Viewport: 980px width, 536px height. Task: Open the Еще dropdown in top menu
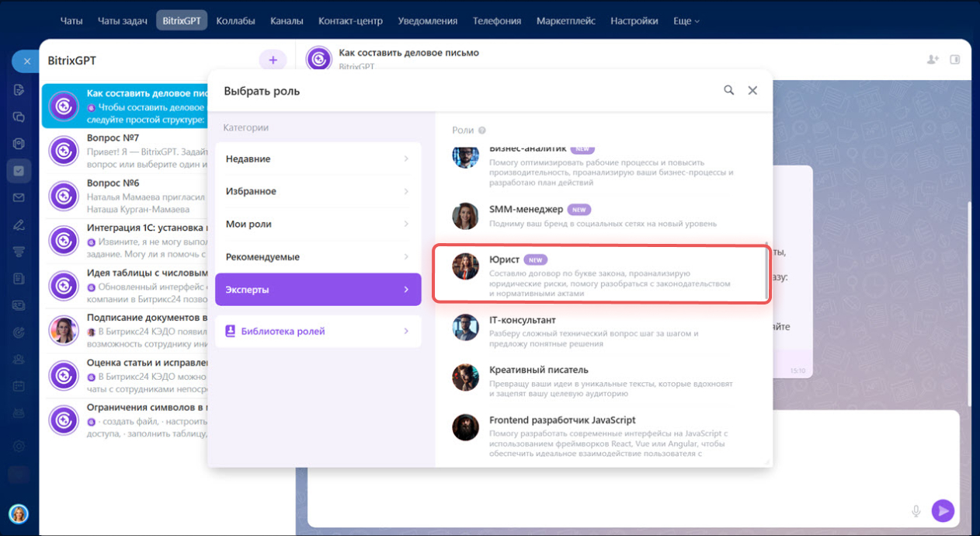686,21
